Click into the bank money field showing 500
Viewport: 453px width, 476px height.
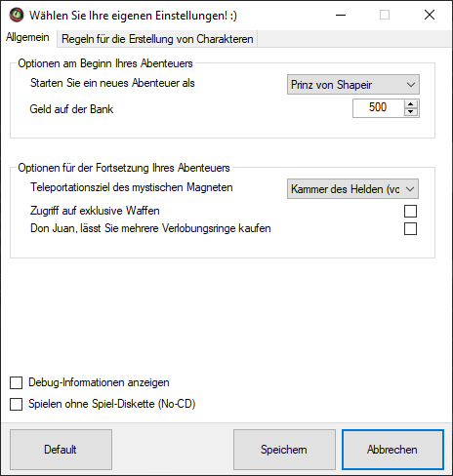tap(378, 108)
